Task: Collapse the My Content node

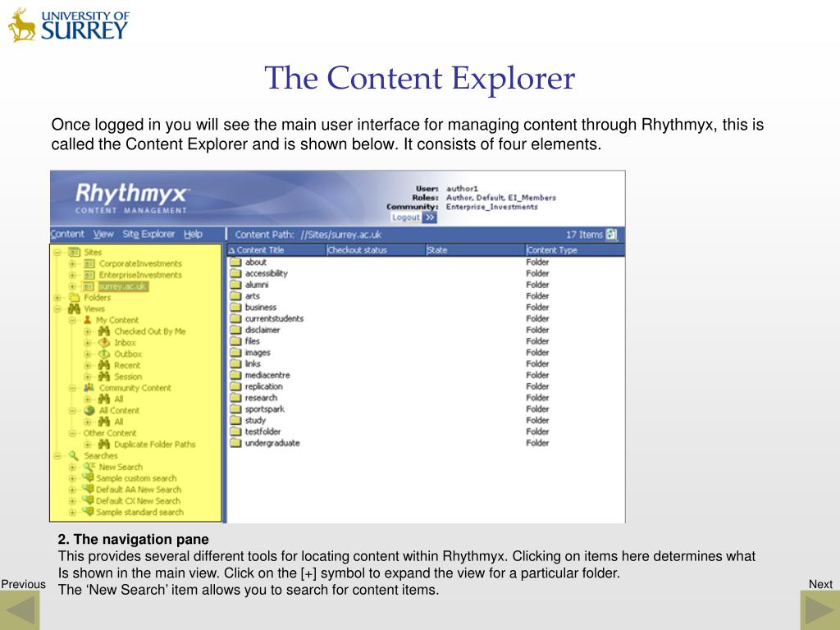Action: coord(72,321)
